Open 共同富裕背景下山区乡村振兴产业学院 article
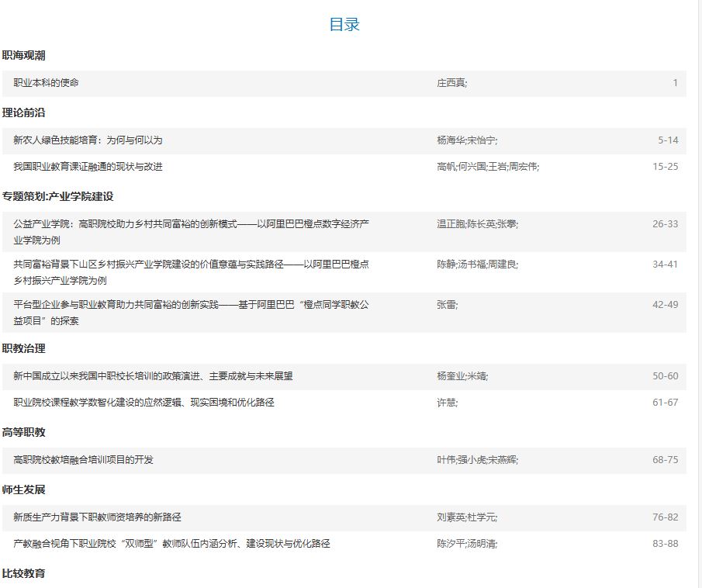Viewport: 702px width, 588px height. [x=191, y=265]
